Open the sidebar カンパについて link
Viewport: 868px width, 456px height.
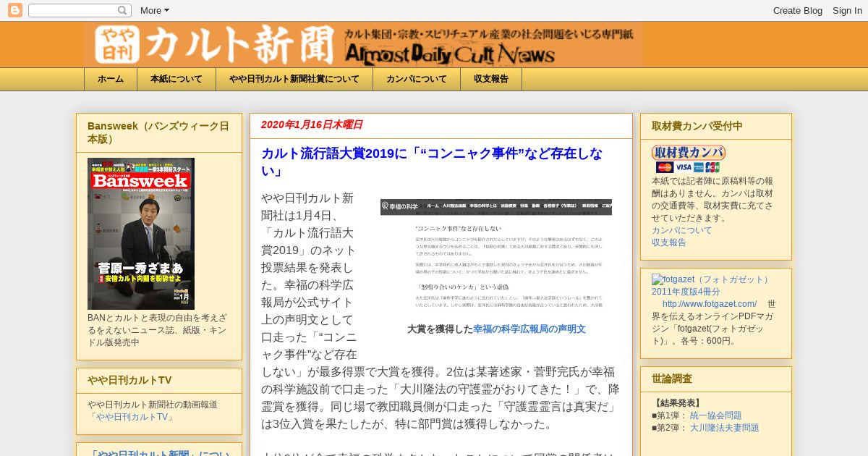(x=682, y=230)
